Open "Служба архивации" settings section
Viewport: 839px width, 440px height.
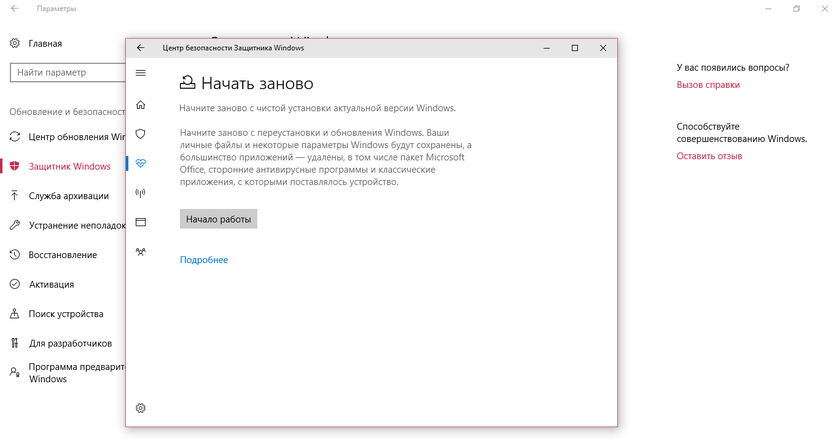click(70, 196)
